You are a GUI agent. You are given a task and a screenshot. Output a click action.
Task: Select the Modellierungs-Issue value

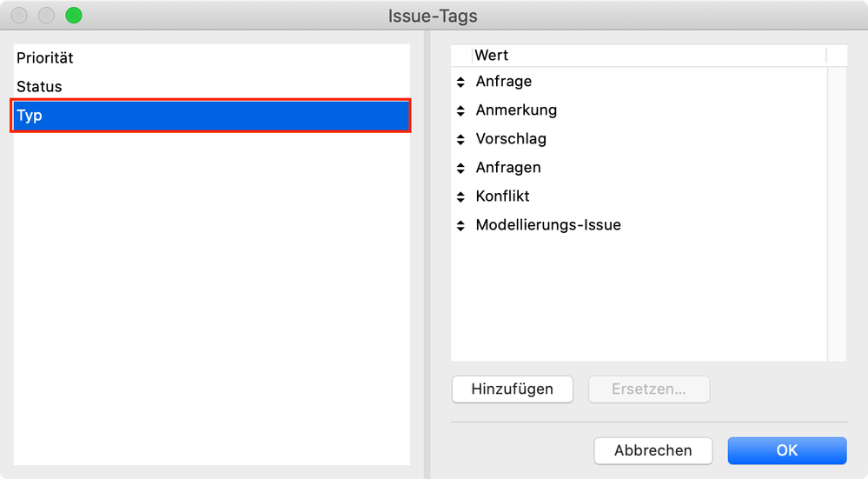548,225
